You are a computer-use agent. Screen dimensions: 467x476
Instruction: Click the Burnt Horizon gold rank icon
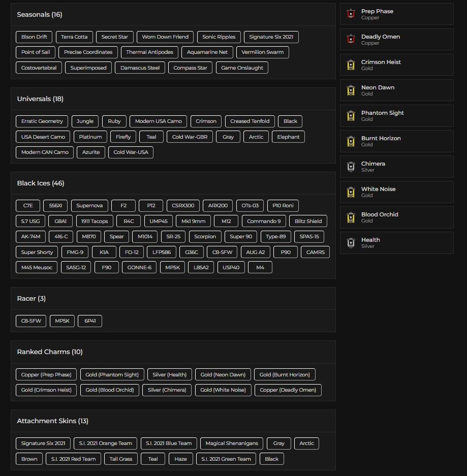click(x=351, y=141)
